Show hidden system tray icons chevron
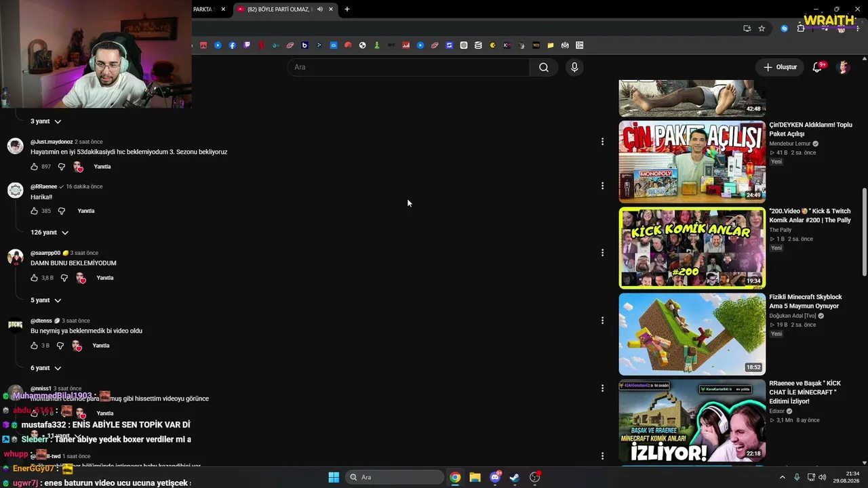Viewport: 868px width, 488px height. [783, 477]
